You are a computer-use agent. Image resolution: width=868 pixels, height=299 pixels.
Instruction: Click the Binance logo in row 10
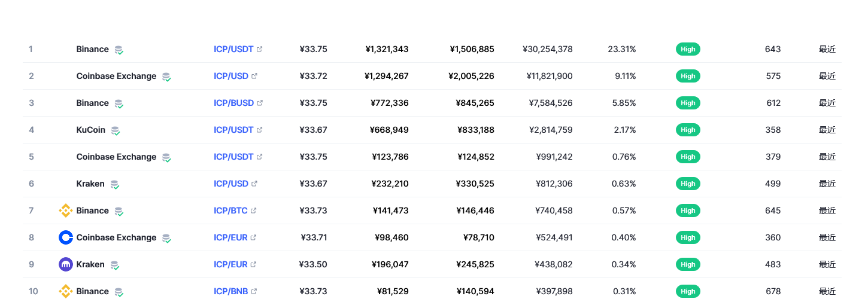tap(66, 291)
